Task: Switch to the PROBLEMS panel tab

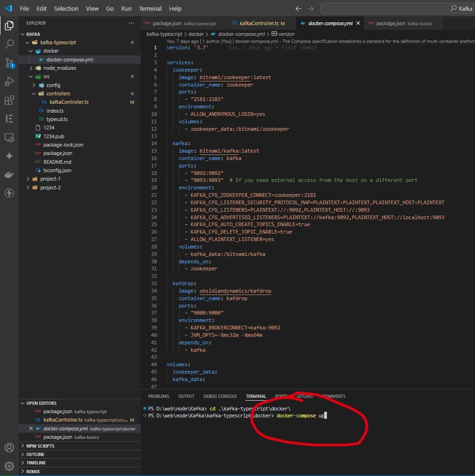Action: point(158,396)
